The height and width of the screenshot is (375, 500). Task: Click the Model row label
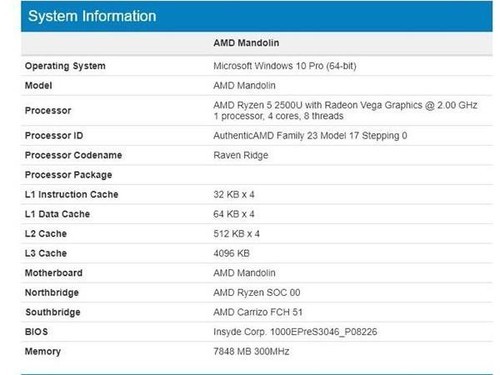coord(38,86)
